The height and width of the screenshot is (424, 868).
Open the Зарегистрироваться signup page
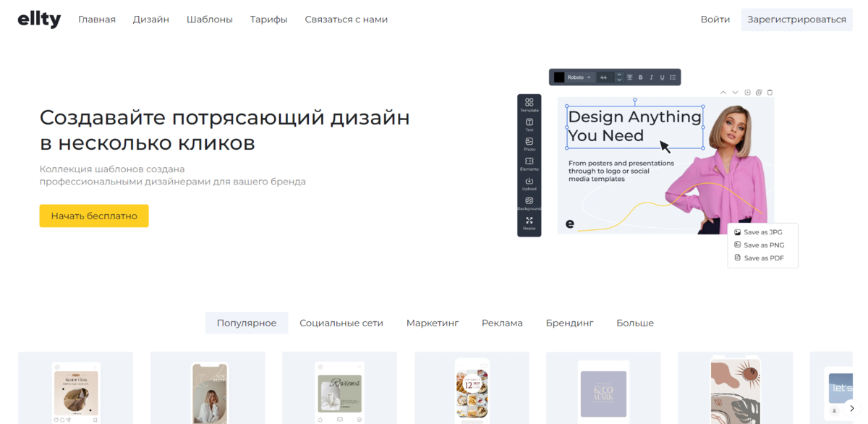point(796,20)
